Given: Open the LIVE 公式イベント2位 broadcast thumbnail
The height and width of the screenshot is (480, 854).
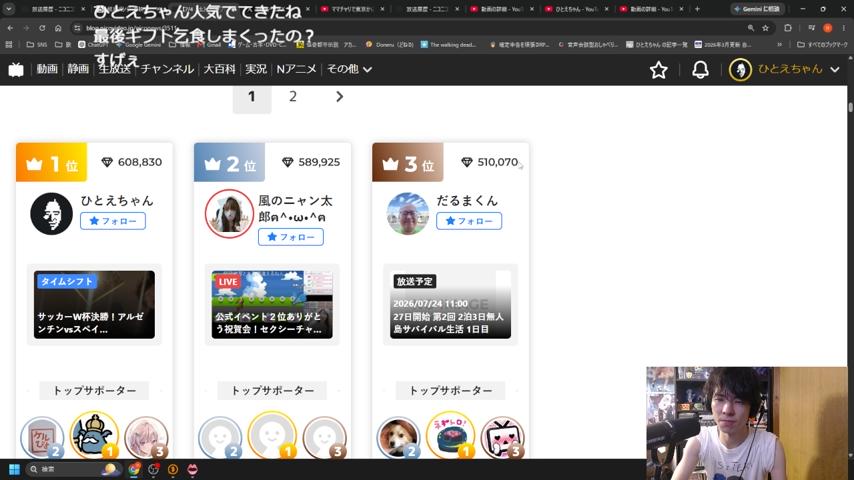Looking at the screenshot, I should [272, 305].
